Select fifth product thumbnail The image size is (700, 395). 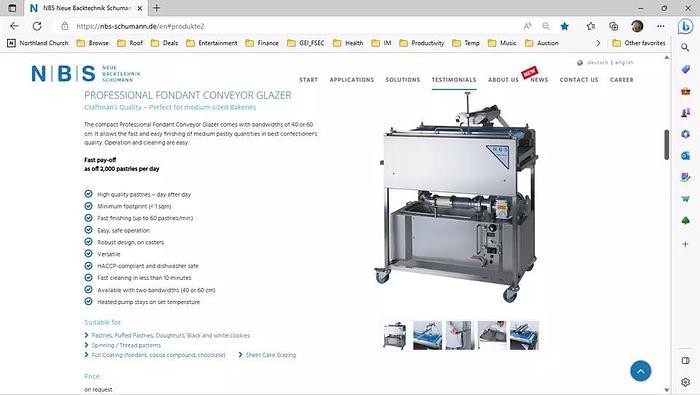click(524, 335)
